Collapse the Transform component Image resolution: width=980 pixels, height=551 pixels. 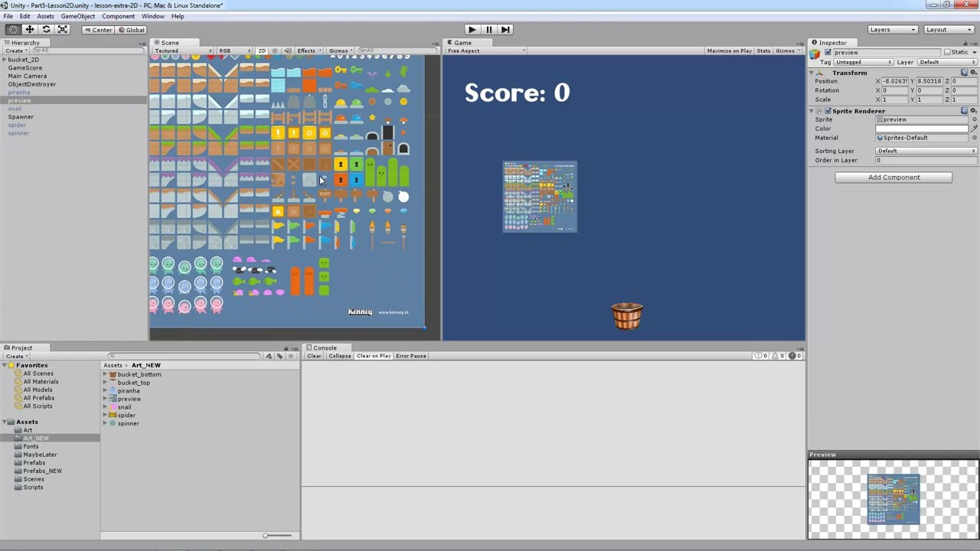click(812, 73)
